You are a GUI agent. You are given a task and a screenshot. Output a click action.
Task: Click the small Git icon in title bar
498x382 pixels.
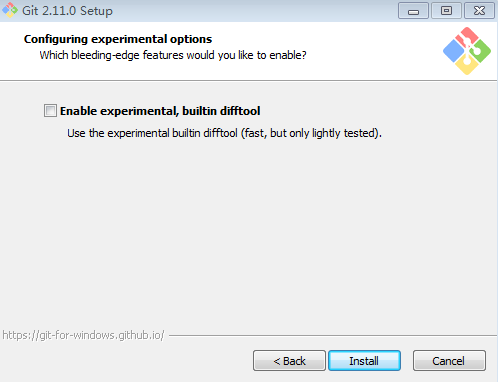point(10,10)
